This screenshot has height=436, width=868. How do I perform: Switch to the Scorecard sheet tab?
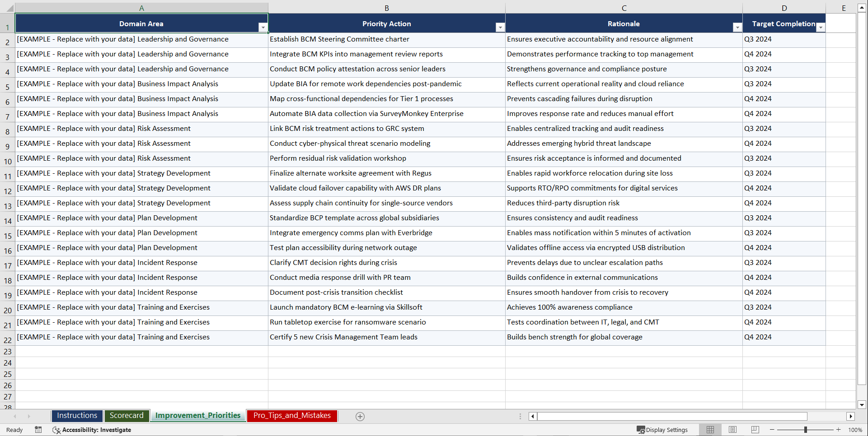[127, 416]
